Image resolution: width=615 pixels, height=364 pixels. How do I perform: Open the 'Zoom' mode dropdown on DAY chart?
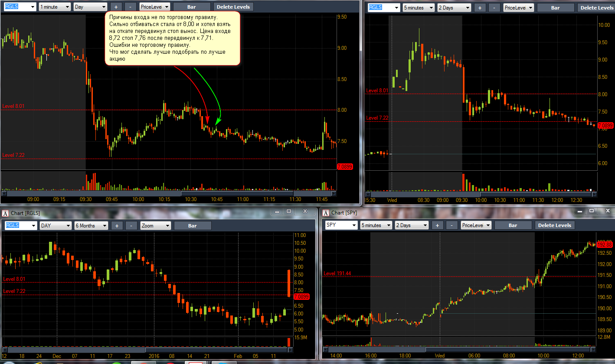[156, 226]
